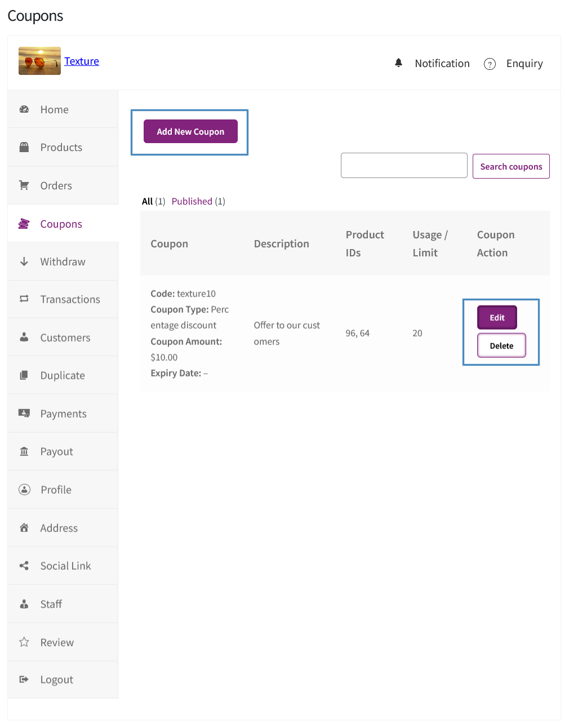569x728 pixels.
Task: Open the Transactions icon
Action: coord(24,299)
